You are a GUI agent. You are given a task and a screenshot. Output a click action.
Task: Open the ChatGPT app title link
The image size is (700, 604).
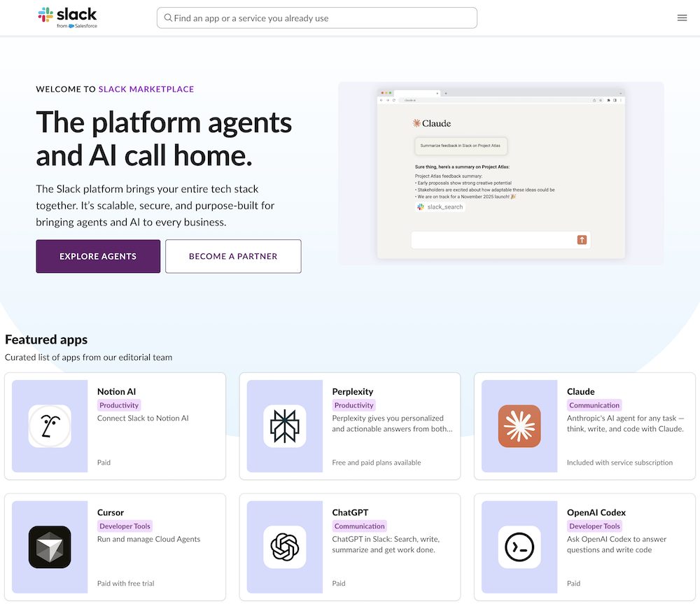pyautogui.click(x=350, y=512)
